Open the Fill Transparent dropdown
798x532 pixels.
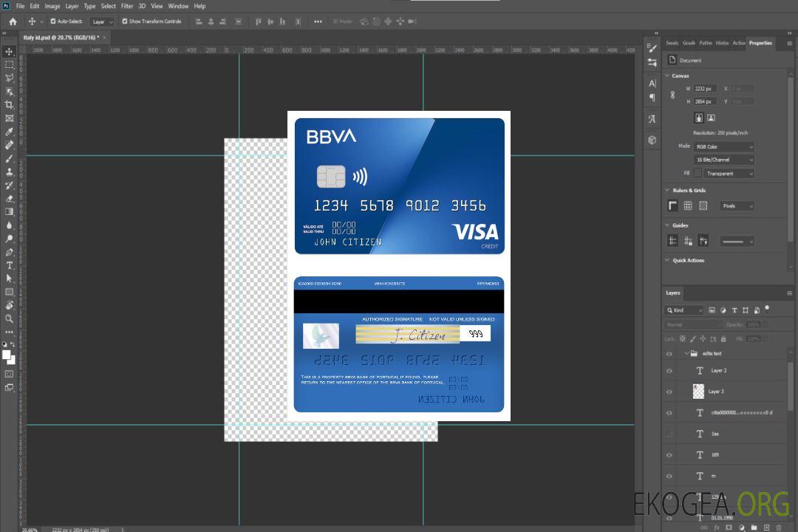(729, 174)
